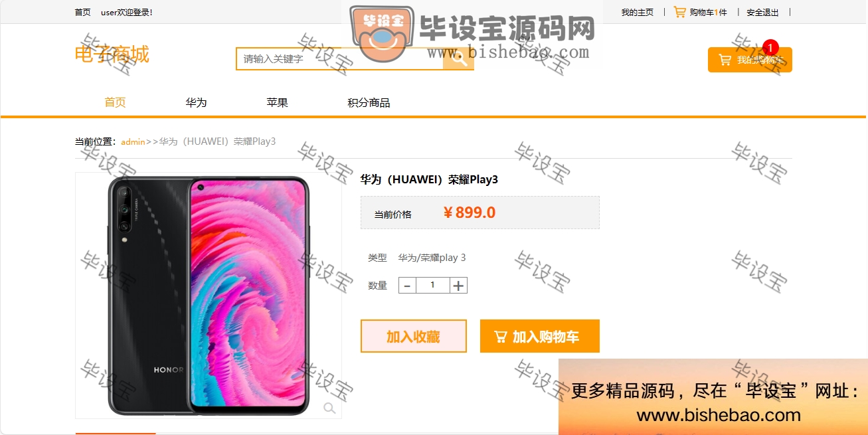
Task: Click the 电子商城 site logo
Action: coord(112,54)
